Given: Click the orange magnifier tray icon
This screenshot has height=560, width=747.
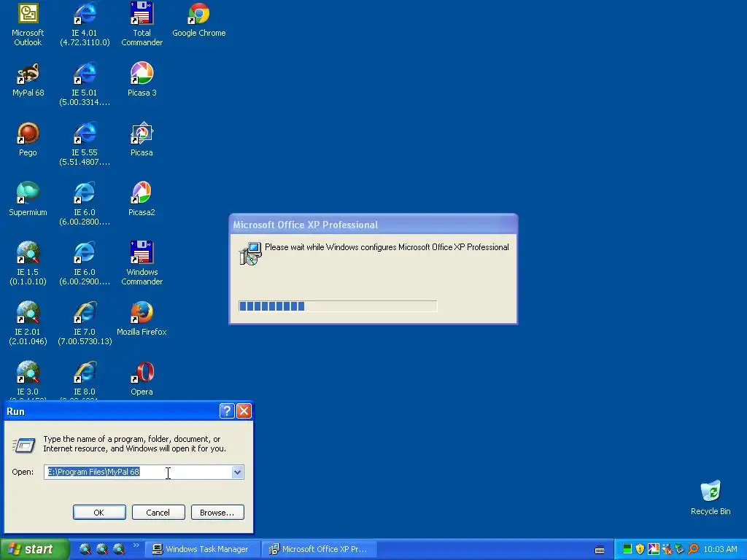Looking at the screenshot, I should [x=693, y=549].
